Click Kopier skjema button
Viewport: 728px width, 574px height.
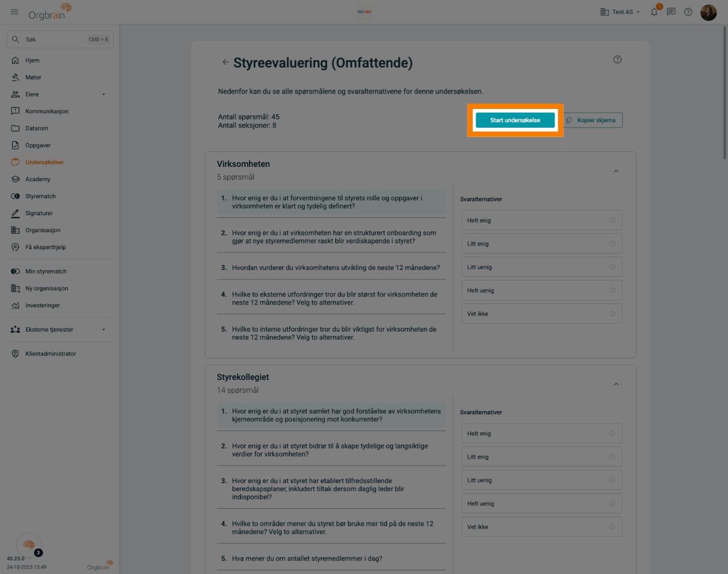[592, 120]
